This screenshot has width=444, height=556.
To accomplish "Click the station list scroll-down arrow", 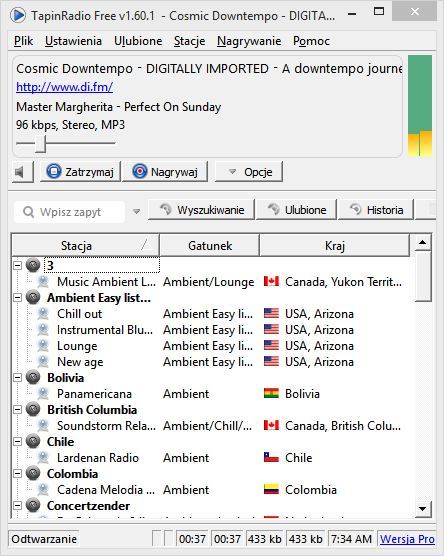I will point(422,509).
